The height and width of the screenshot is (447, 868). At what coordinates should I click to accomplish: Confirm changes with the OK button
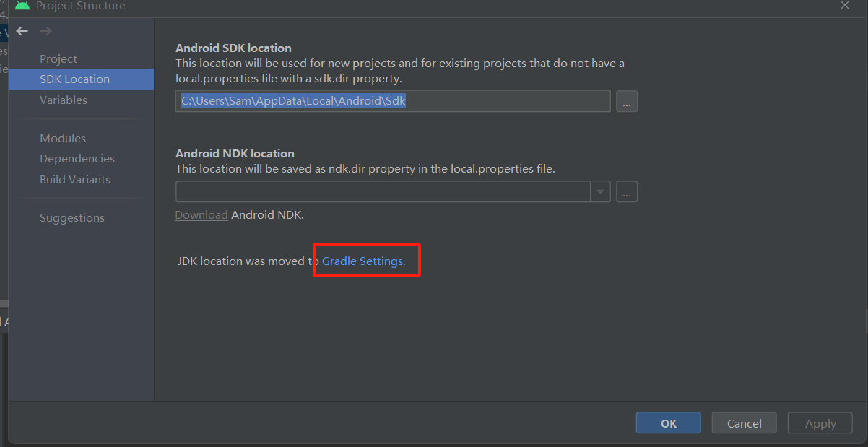667,422
